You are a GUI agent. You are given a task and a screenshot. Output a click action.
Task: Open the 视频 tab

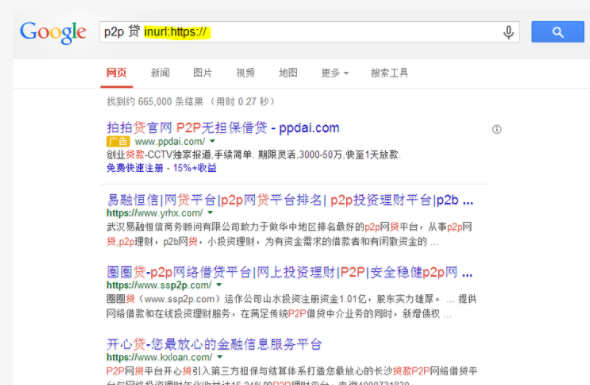click(245, 73)
